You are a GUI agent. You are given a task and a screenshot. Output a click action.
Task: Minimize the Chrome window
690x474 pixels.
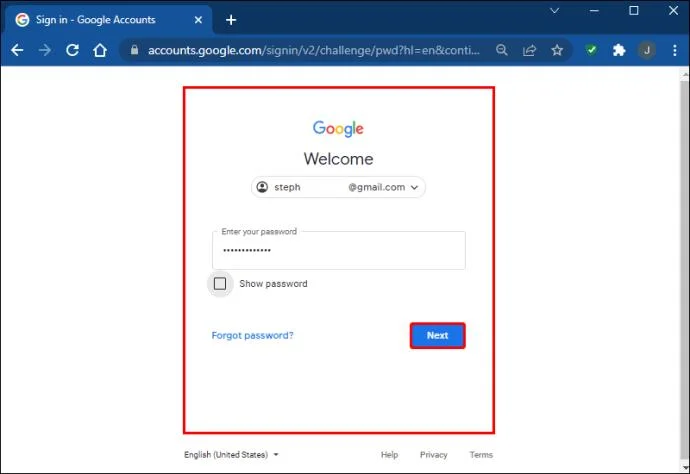pyautogui.click(x=594, y=11)
